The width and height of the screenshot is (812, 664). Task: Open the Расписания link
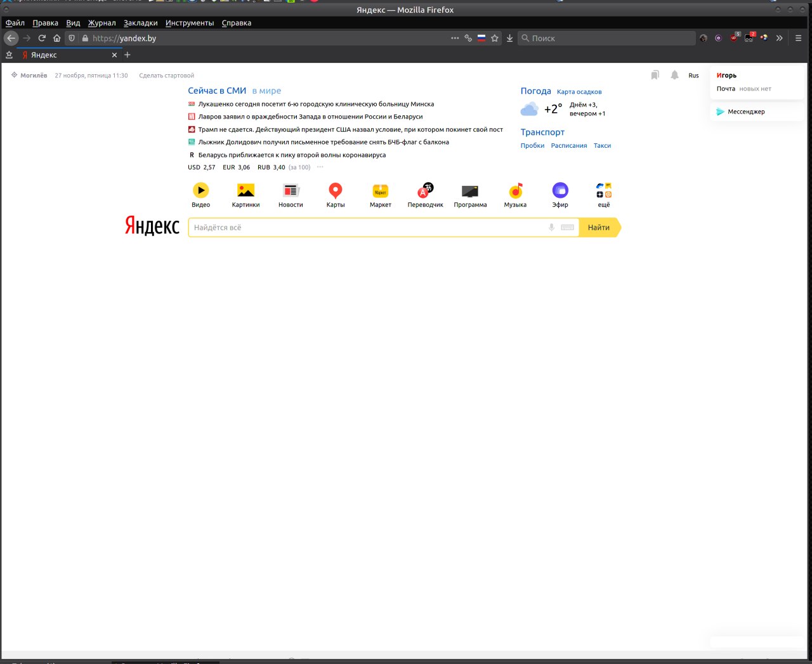coord(569,145)
